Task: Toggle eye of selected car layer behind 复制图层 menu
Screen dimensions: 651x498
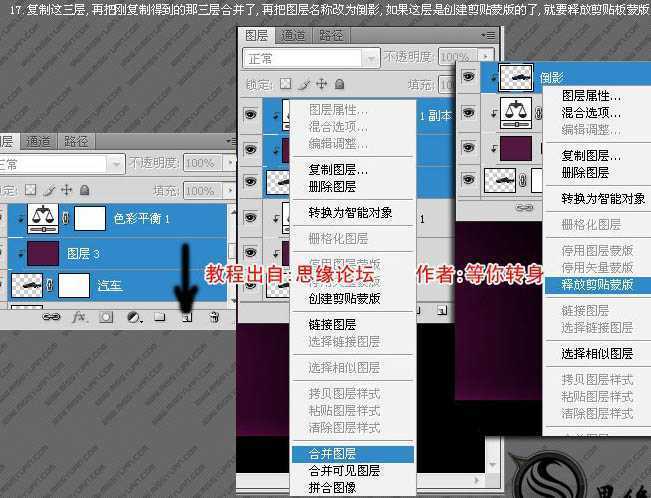Action: pos(250,182)
